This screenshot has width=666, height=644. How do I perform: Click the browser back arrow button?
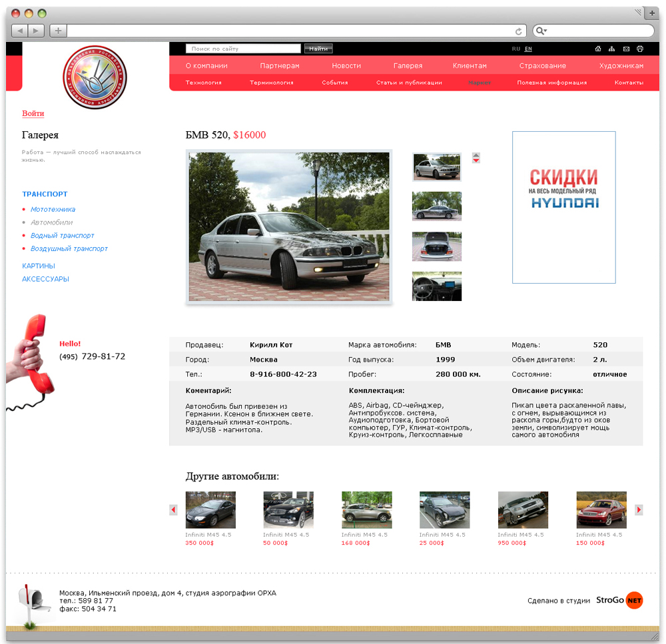coord(20,31)
